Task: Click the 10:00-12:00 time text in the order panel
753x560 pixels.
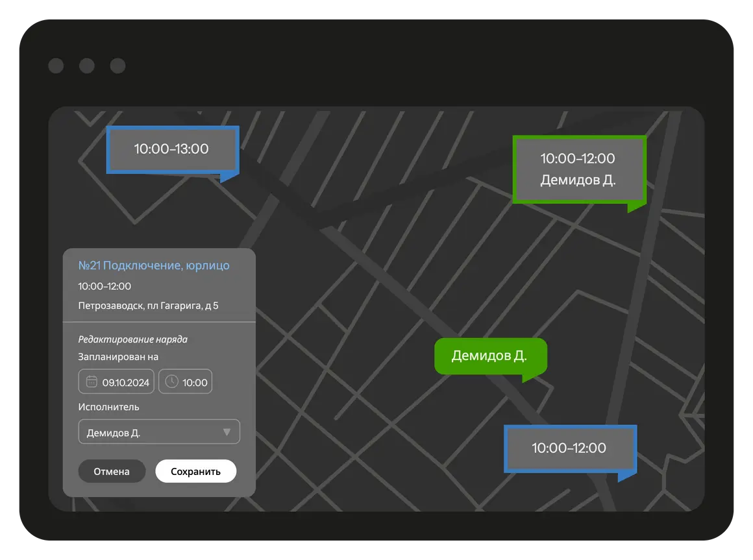Action: pos(105,286)
